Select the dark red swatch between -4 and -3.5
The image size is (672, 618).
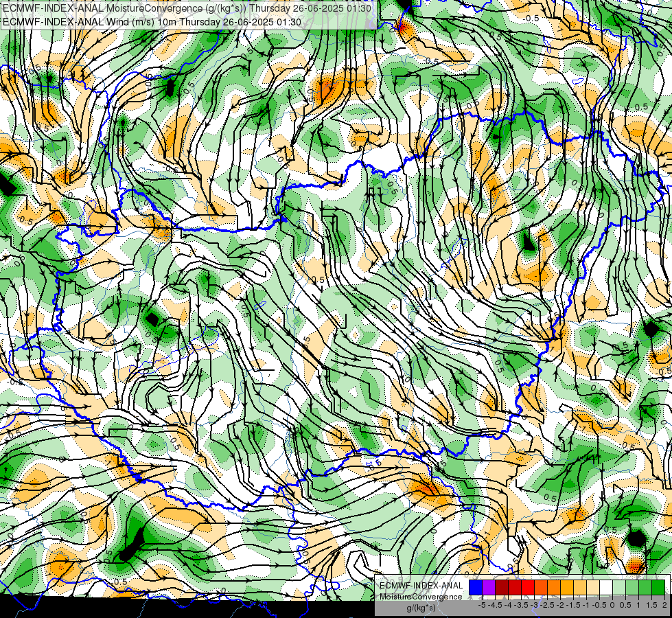click(x=515, y=587)
